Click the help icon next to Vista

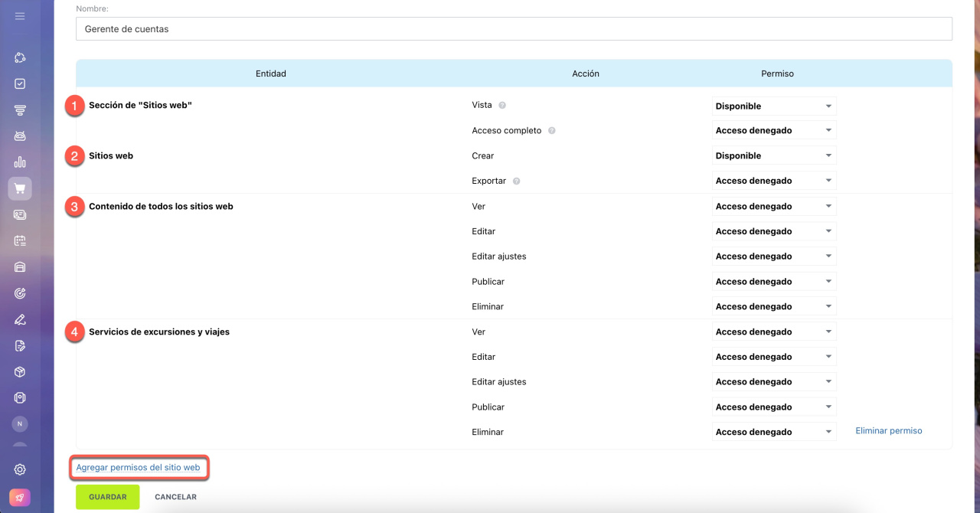(502, 106)
